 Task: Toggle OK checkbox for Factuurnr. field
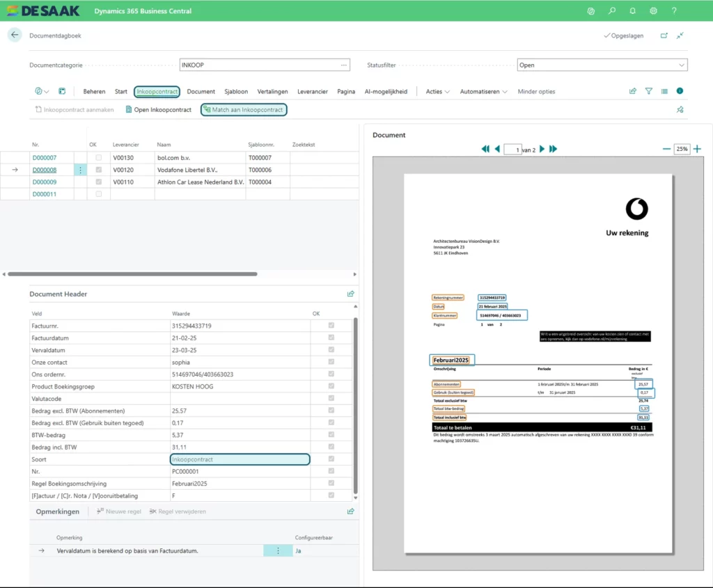point(331,326)
